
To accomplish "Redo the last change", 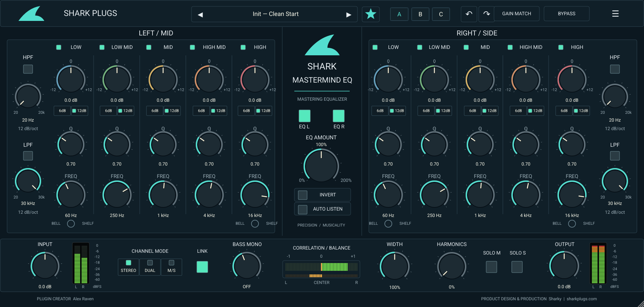I will (487, 14).
